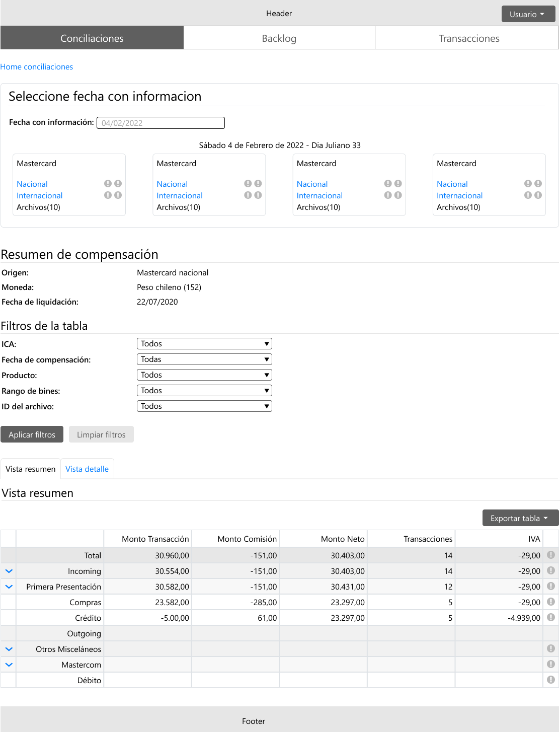The height and width of the screenshot is (732, 560).
Task: Click the info icon in the Incoming row
Action: point(551,571)
